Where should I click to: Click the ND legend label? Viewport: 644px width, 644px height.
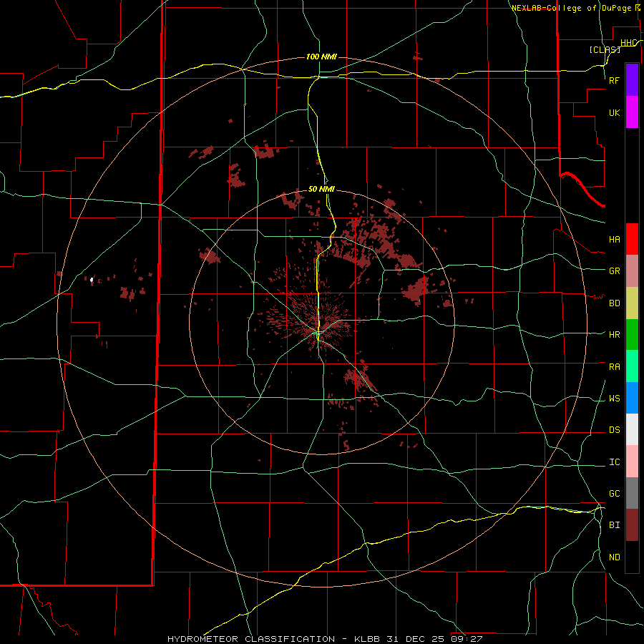click(614, 557)
